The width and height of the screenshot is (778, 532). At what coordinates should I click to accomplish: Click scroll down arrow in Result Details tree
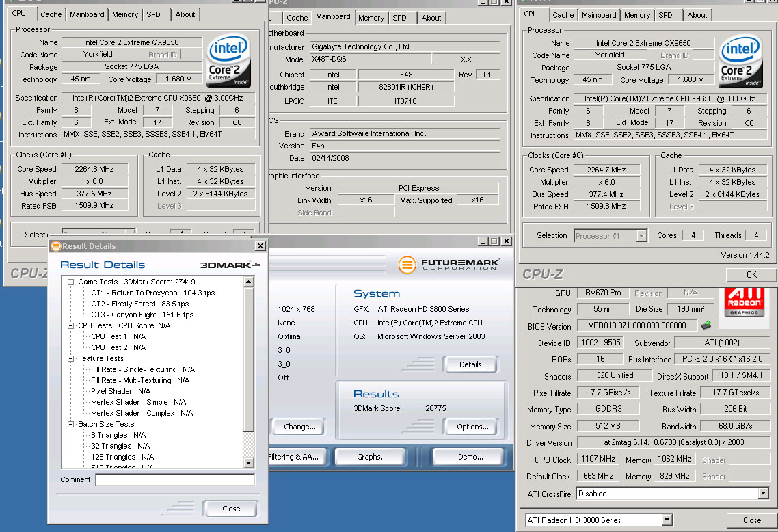(249, 463)
